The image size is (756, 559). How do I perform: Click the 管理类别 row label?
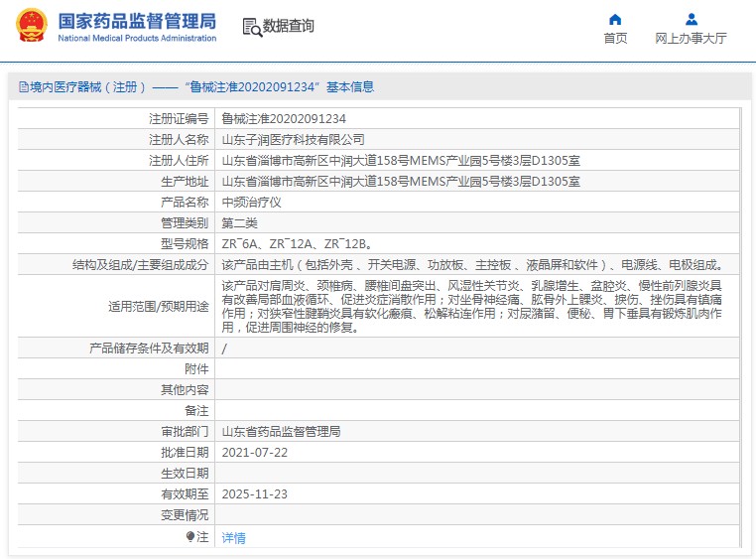tap(185, 222)
